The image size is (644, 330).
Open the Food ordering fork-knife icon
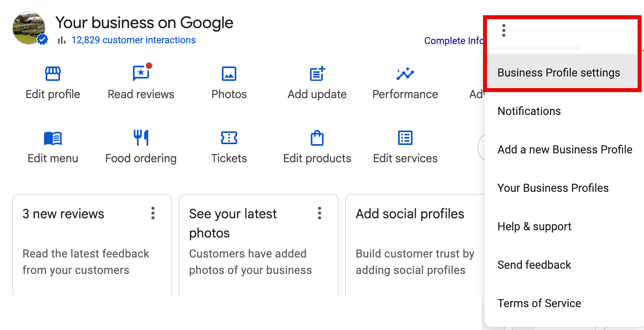pyautogui.click(x=141, y=138)
